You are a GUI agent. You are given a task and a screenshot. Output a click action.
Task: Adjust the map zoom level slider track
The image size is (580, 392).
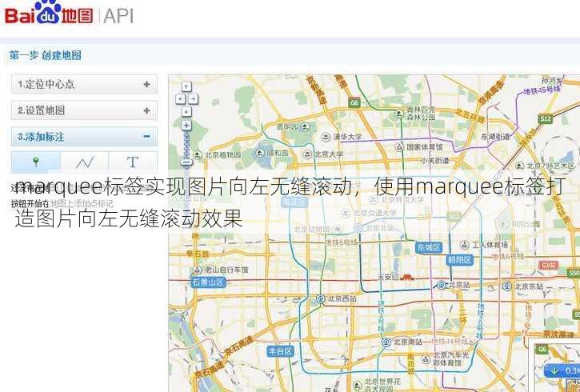coord(186,144)
